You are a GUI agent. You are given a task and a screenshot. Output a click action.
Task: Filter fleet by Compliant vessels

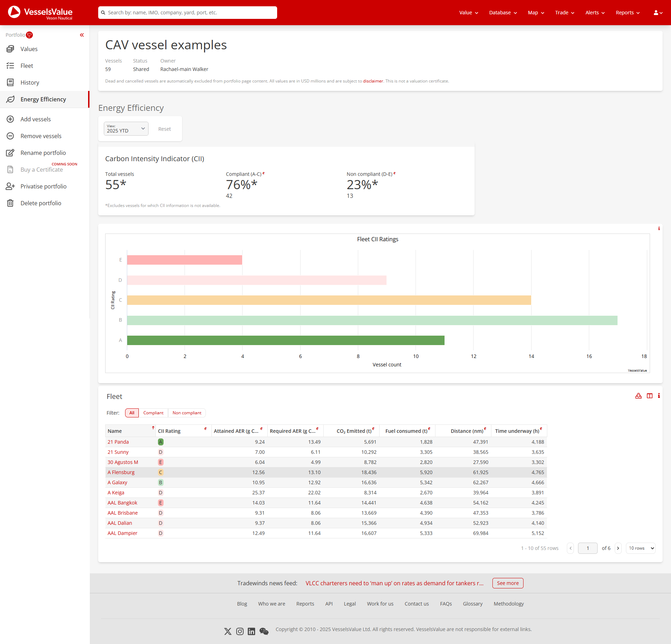153,413
